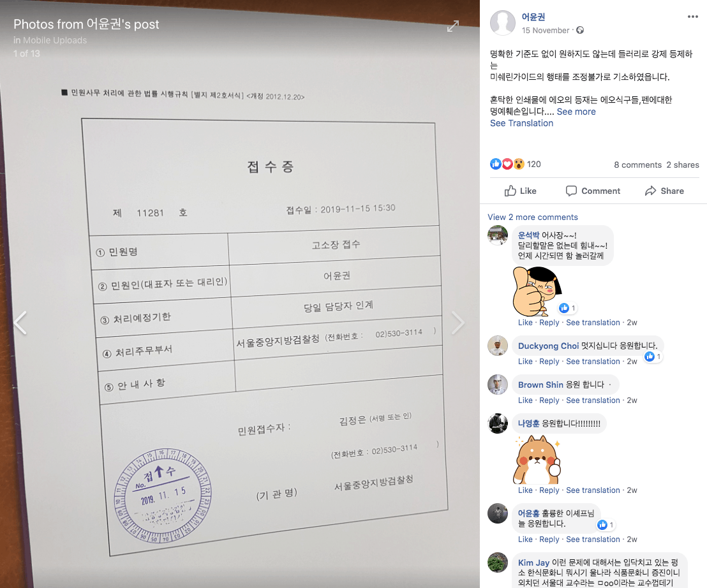Open Duckyong Choi's avatar
707x588 pixels.
click(x=498, y=346)
